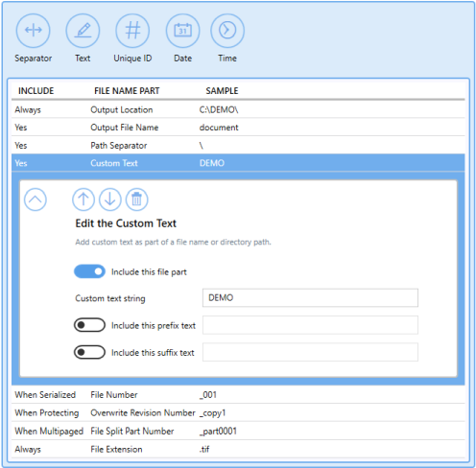Select the highlighted Custom Text row

coord(238,163)
